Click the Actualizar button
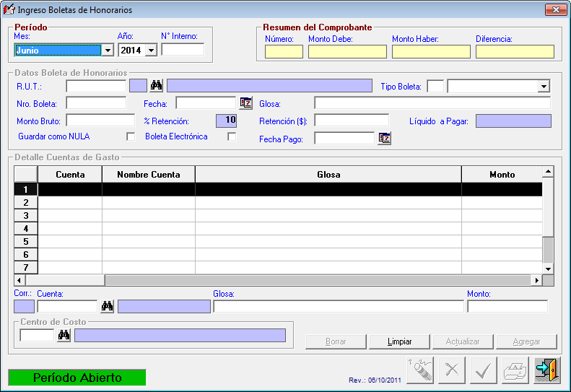 click(463, 341)
